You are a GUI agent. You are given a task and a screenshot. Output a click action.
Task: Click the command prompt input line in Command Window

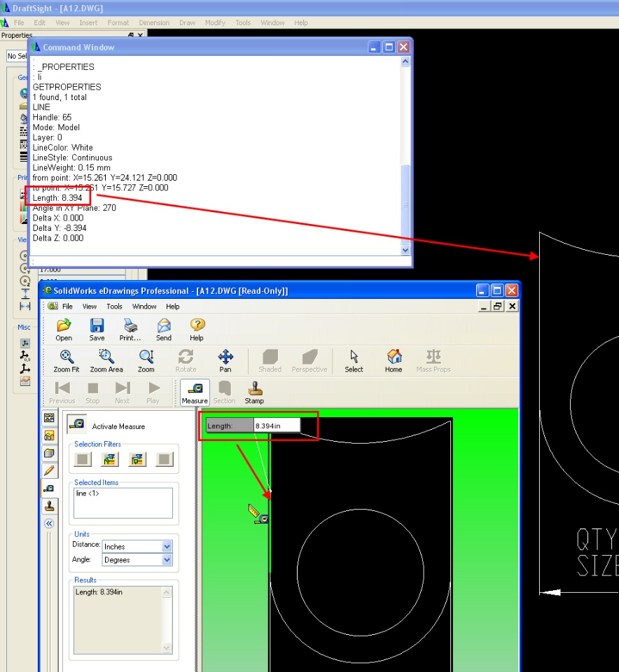point(220,260)
